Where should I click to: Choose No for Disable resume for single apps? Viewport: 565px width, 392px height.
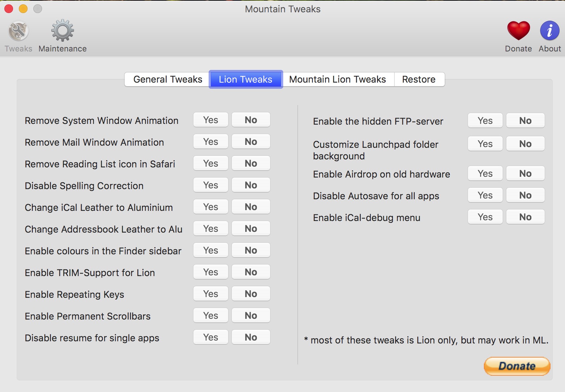point(251,337)
